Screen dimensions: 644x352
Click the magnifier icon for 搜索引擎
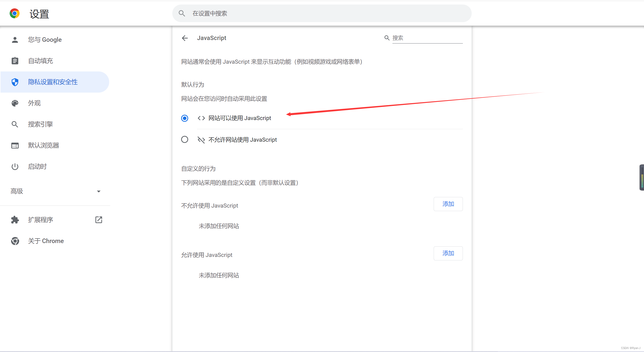(15, 124)
